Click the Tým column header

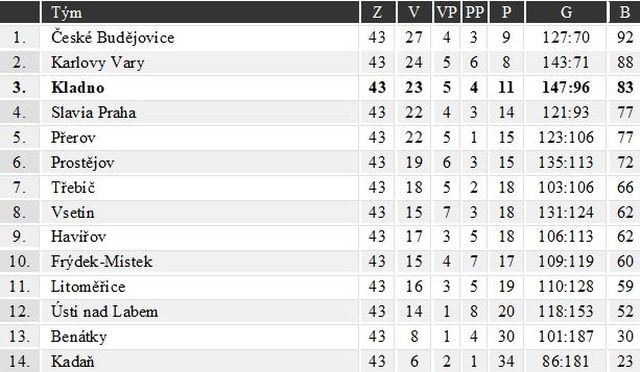click(67, 13)
